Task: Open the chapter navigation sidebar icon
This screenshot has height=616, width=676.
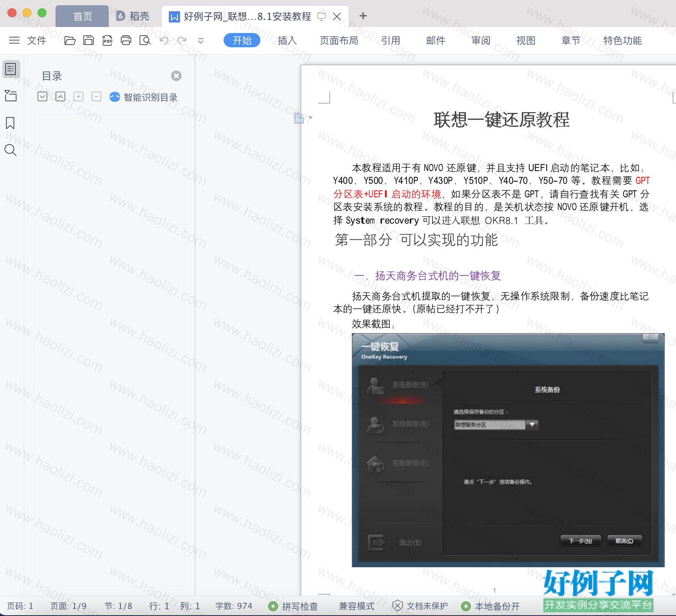Action: click(11, 96)
